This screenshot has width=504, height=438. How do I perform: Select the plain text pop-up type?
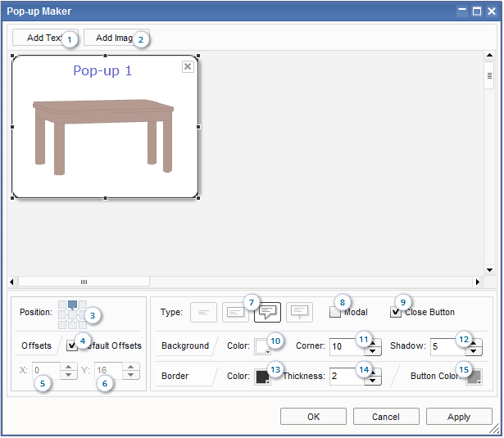pos(203,313)
